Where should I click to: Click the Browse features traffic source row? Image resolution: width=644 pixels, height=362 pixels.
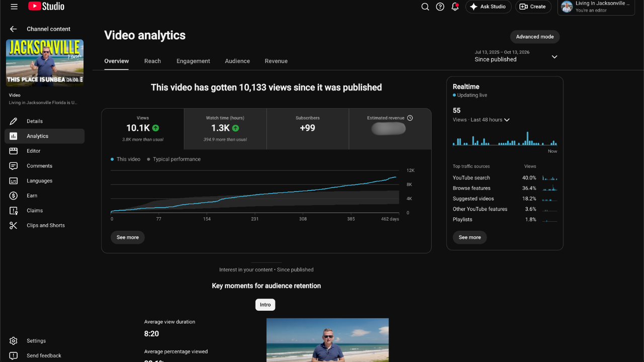(x=505, y=189)
